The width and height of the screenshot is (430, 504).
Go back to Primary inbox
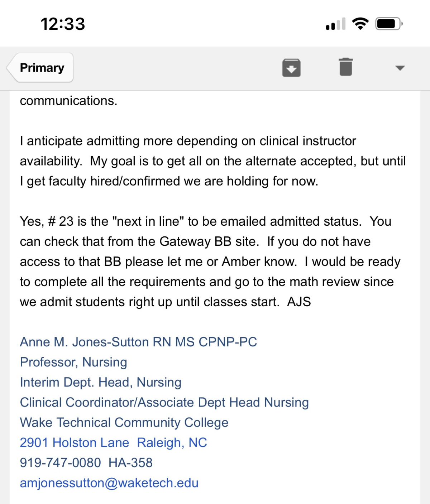[x=40, y=68]
